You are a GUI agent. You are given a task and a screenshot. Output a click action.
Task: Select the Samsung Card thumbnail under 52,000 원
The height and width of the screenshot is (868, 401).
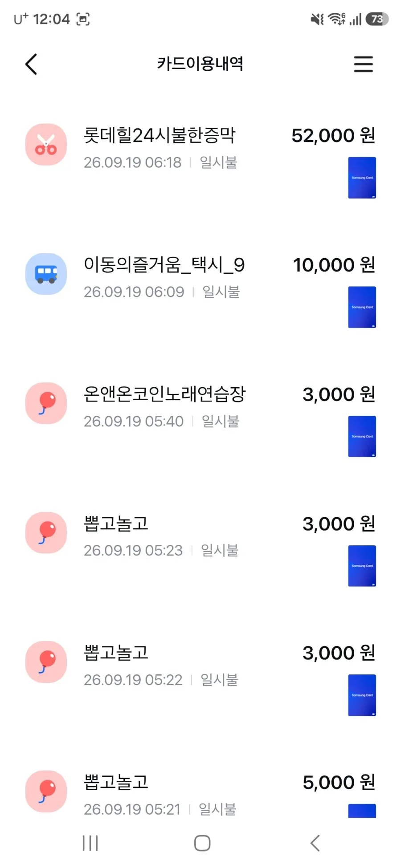[x=362, y=178]
